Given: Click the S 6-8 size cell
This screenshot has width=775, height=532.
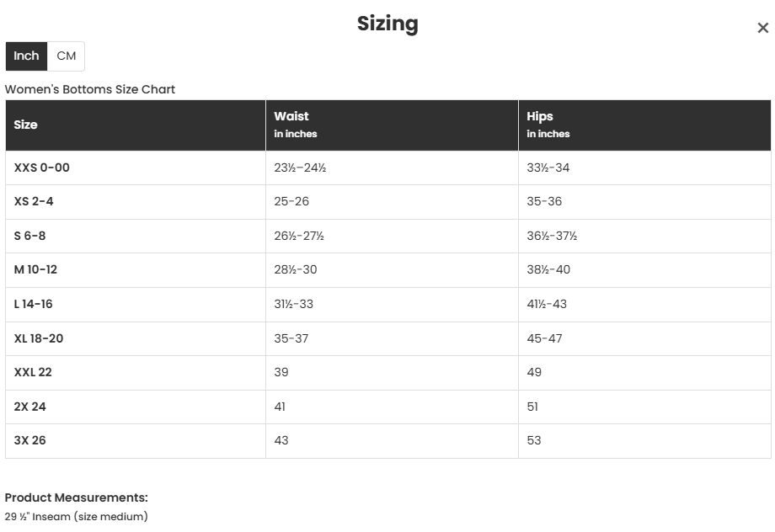Looking at the screenshot, I should (30, 236).
